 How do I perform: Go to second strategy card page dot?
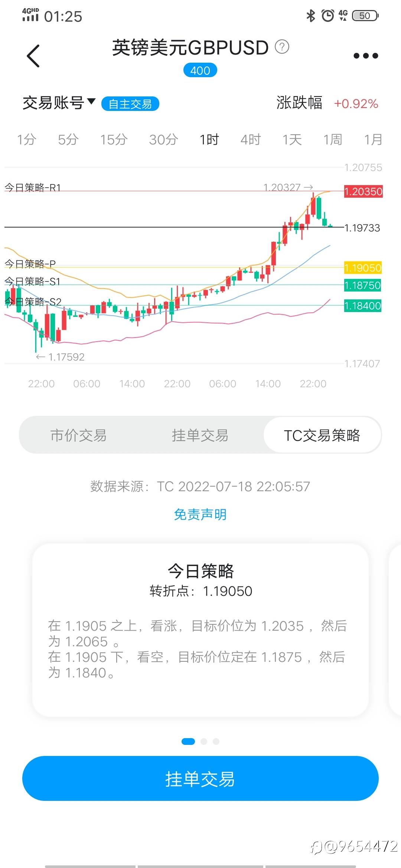204,741
